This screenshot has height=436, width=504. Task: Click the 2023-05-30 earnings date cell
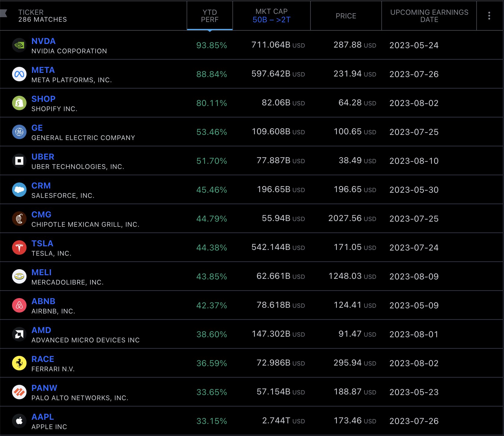pos(414,190)
